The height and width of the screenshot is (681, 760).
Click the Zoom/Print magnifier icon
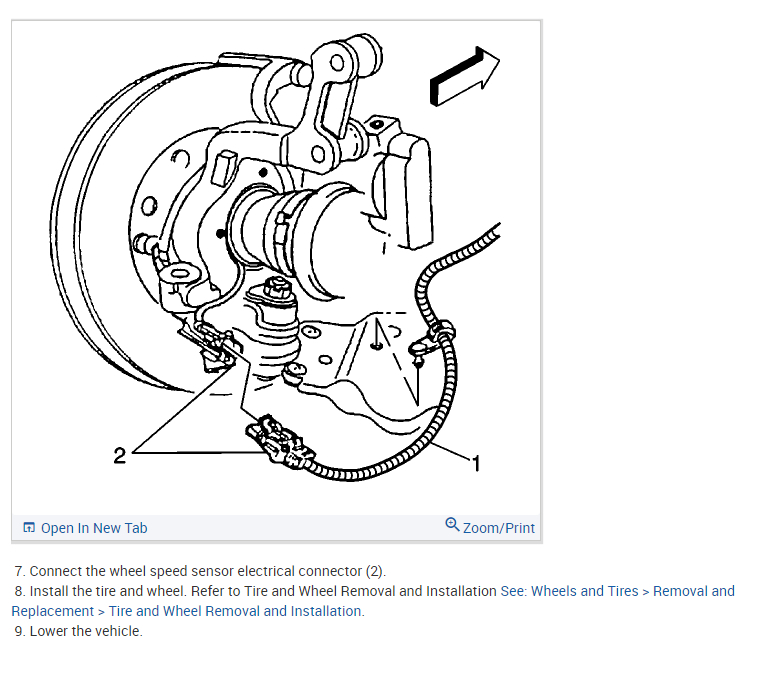tap(452, 524)
